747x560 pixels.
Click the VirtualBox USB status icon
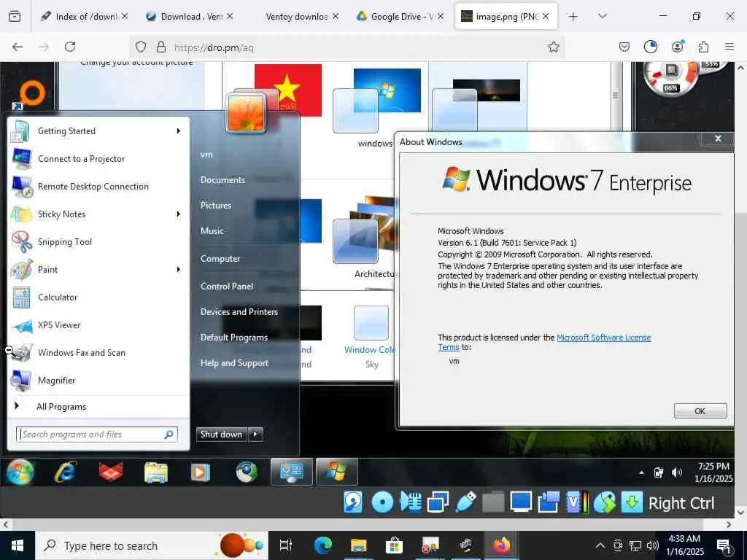(x=465, y=502)
